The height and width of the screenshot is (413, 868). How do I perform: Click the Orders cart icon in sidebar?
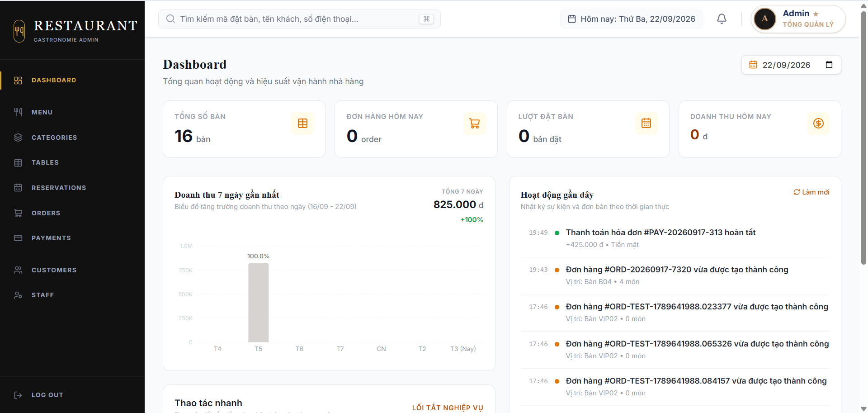[x=18, y=213]
